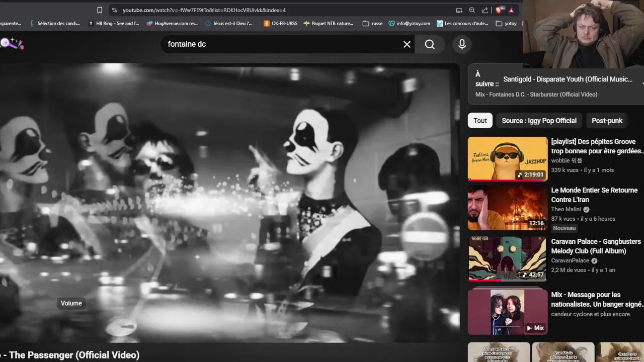Start voice search with the microphone icon
Image resolution: width=644 pixels, height=362 pixels.
[x=462, y=44]
